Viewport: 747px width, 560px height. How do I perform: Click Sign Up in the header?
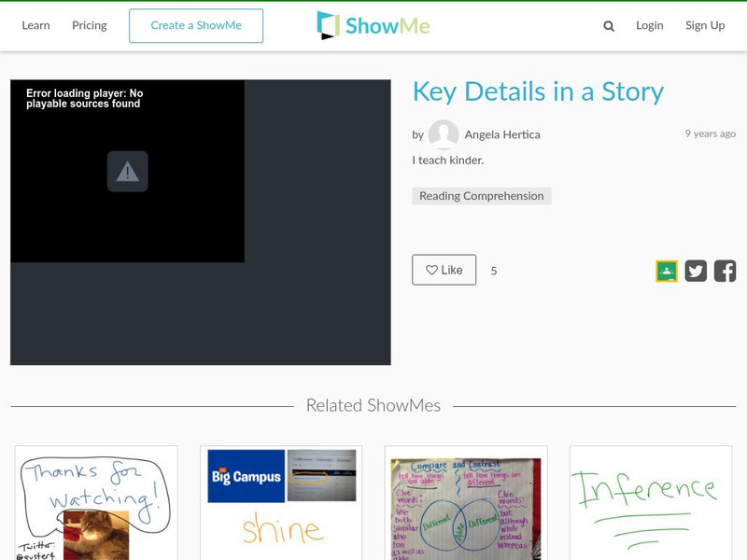[705, 25]
